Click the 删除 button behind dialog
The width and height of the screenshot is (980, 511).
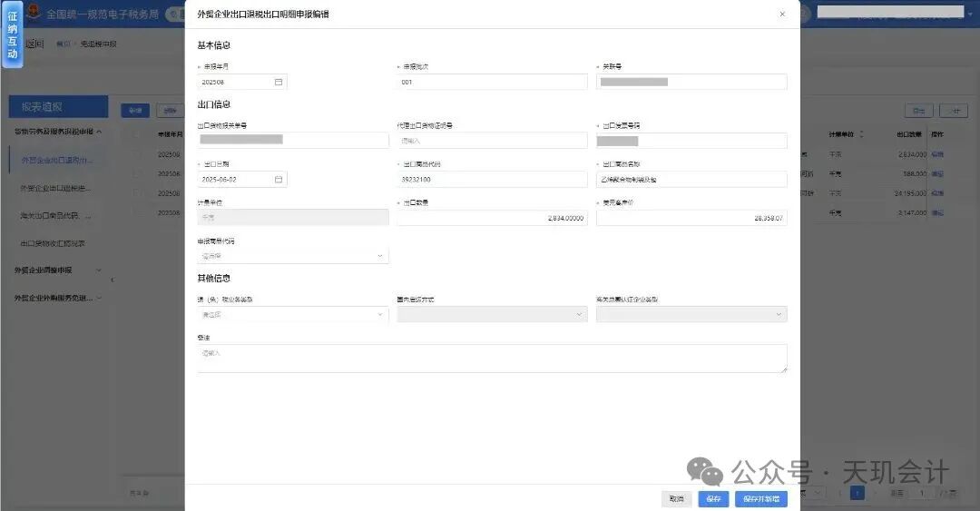point(170,110)
